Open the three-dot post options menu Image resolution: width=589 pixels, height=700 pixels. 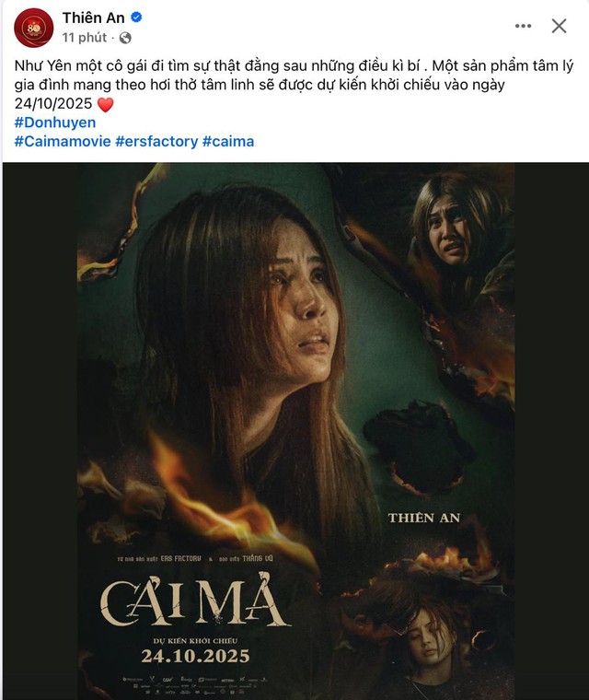[523, 26]
